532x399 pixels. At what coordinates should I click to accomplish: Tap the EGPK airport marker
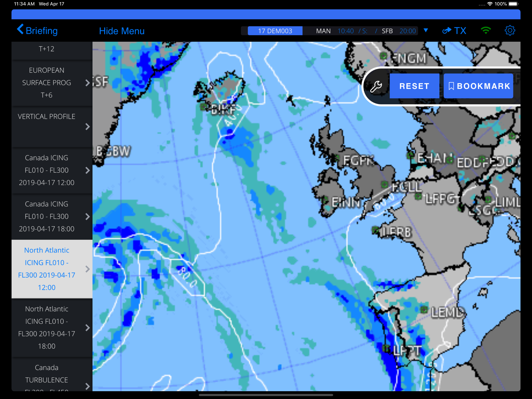point(337,158)
